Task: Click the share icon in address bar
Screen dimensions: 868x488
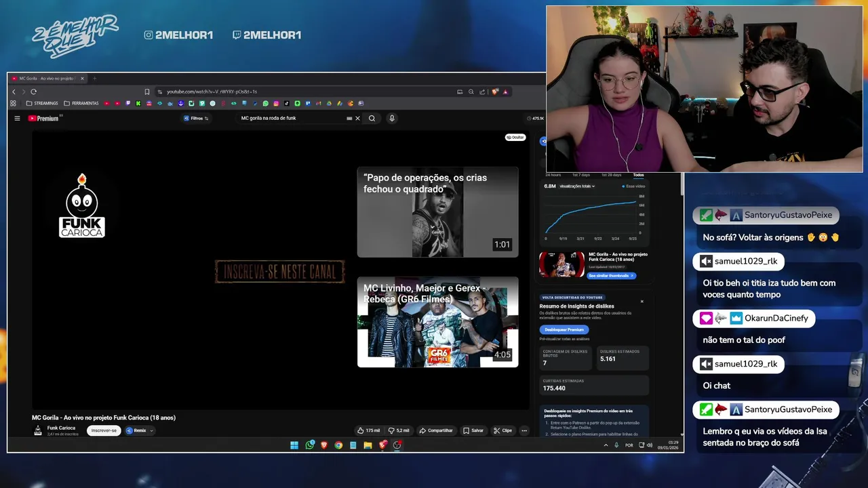Action: (x=482, y=91)
